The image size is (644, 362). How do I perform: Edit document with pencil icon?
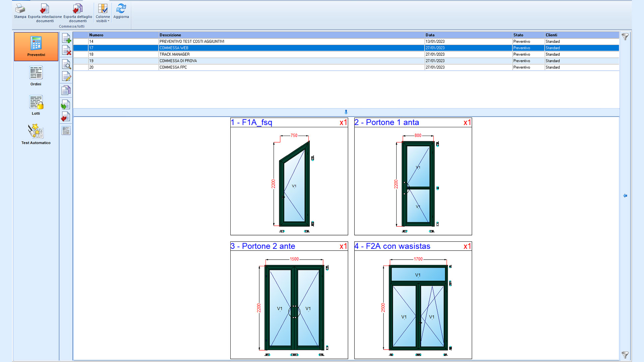[66, 77]
